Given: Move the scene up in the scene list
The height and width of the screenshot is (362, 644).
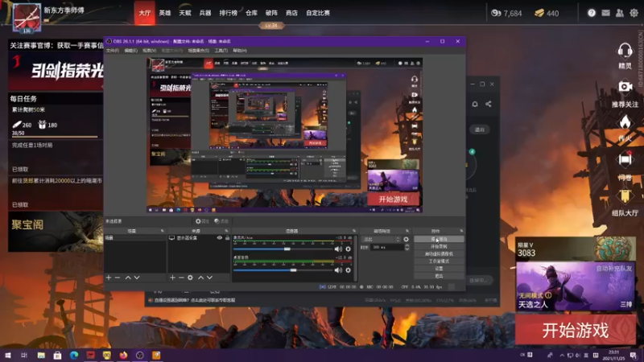Looking at the screenshot, I should tap(128, 278).
